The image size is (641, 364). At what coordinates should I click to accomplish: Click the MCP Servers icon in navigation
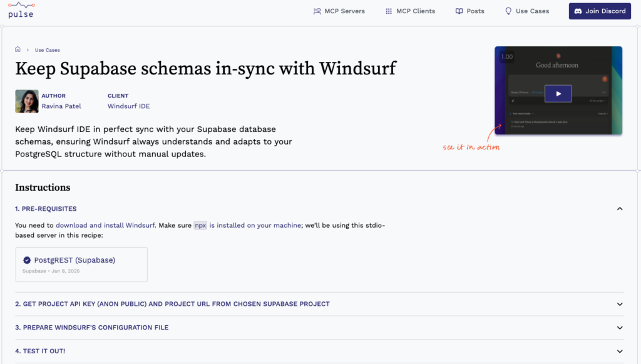coord(317,11)
